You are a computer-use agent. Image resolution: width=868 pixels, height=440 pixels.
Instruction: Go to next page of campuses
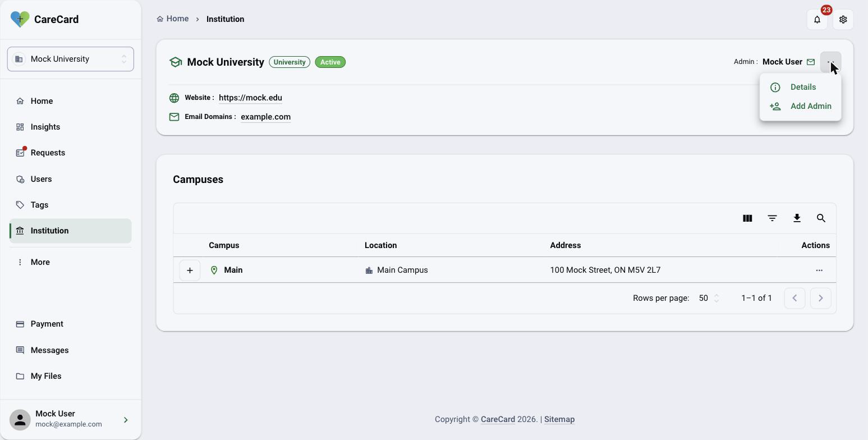(x=820, y=298)
